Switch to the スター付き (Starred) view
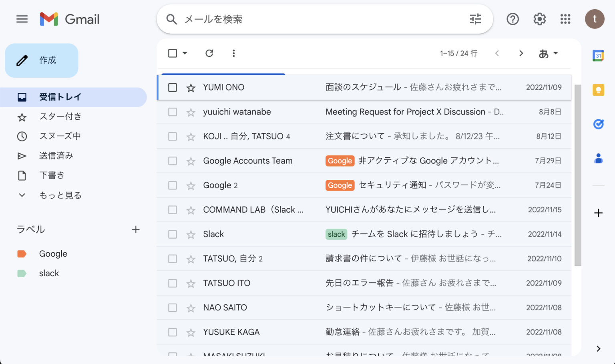 tap(60, 117)
